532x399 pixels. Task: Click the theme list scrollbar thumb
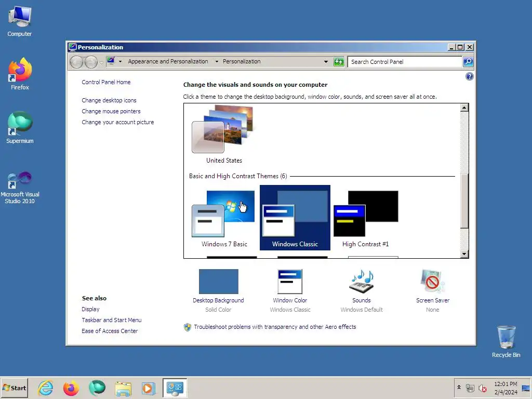tap(464, 201)
